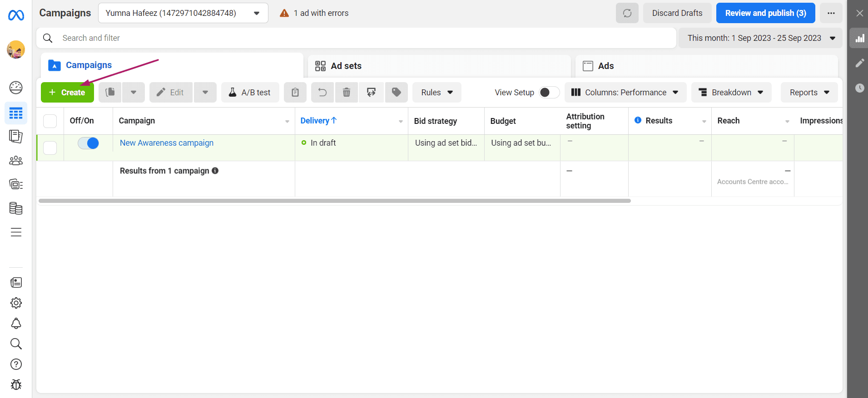This screenshot has height=398, width=868.
Task: Tick the select-all checkbox in header
Action: coord(50,121)
